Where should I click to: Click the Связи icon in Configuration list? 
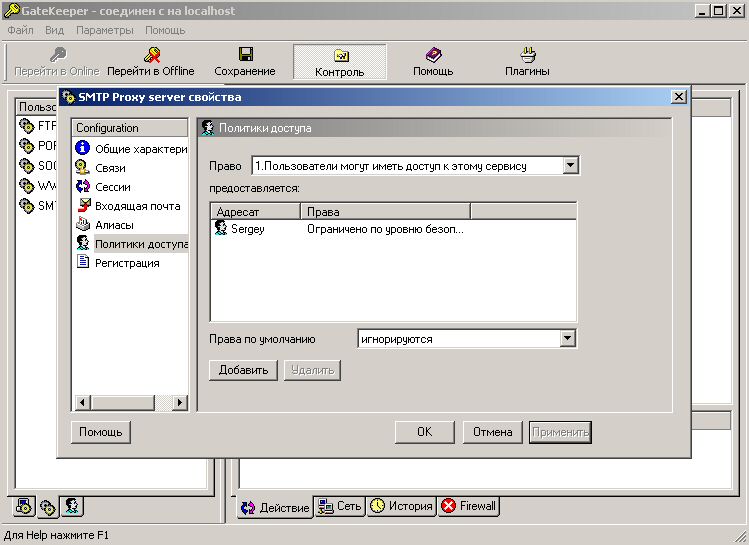[x=83, y=167]
